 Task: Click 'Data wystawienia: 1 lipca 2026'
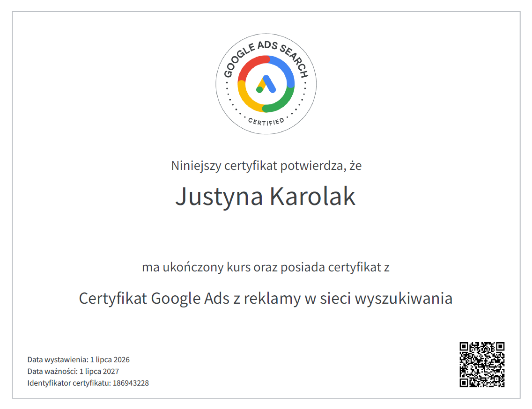coord(78,359)
